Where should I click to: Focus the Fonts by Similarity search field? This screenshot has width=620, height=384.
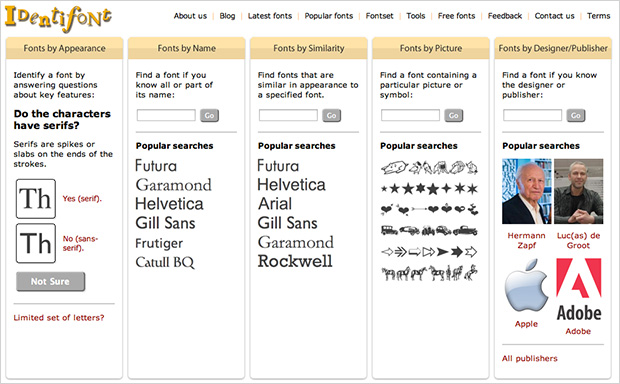coord(288,115)
